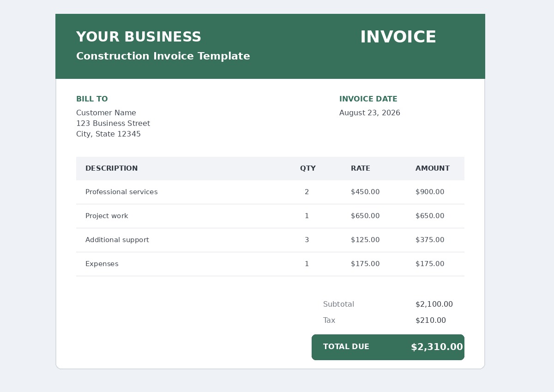This screenshot has height=392, width=554.
Task: Click the Subtotal label
Action: (338, 304)
